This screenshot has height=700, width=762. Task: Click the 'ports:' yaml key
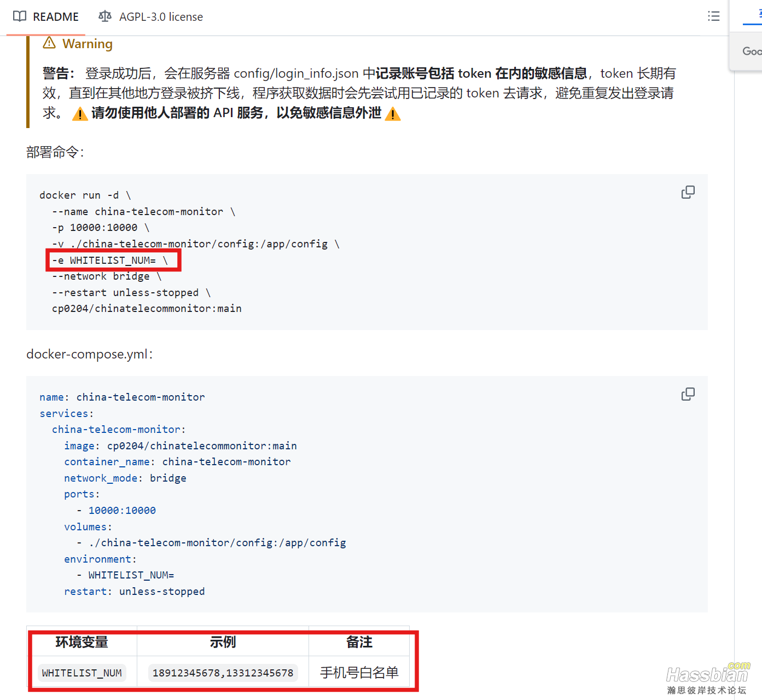point(82,494)
